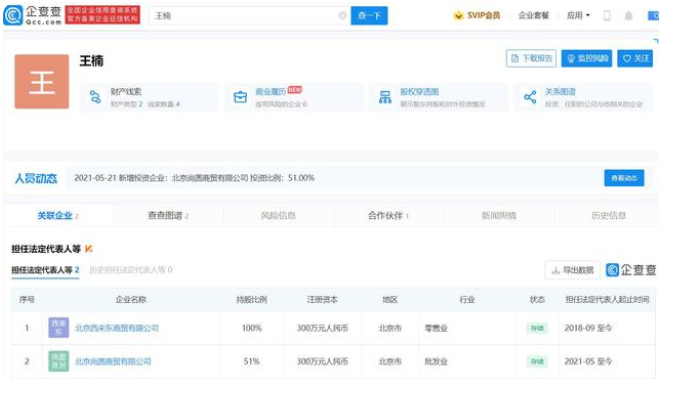Open the 关系图谱 card link
Image resolution: width=693 pixels, height=420 pixels.
[560, 92]
